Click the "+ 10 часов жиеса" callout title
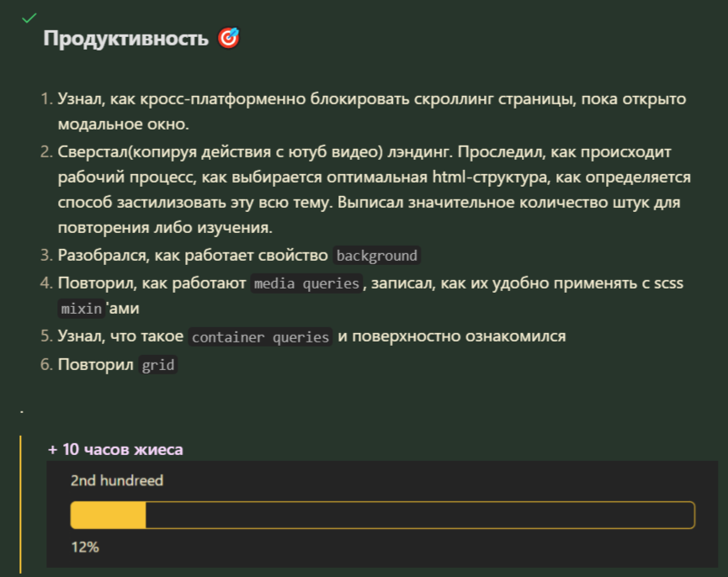Screen dimensions: 728x577 coord(115,450)
